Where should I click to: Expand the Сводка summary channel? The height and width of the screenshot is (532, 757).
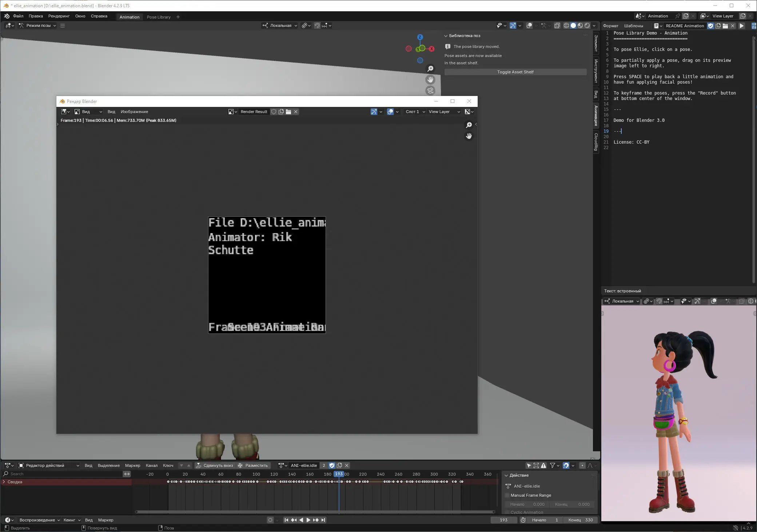(4, 482)
